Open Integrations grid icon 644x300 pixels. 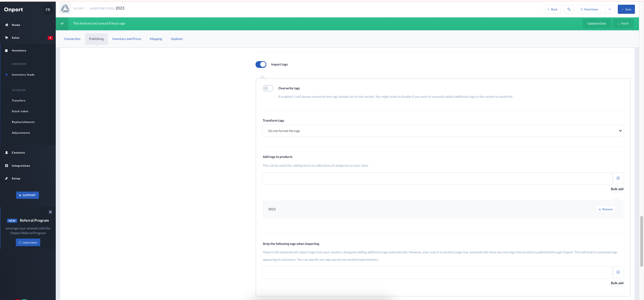coord(6,166)
